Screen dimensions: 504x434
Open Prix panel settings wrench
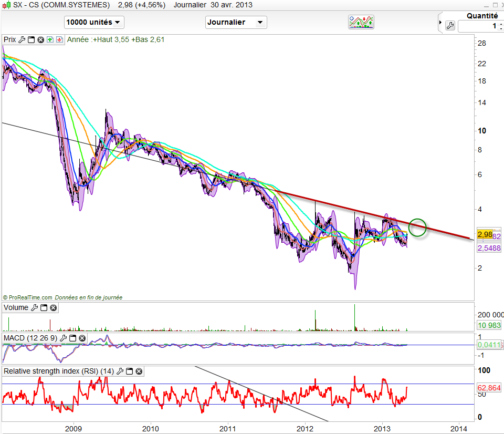coord(22,39)
